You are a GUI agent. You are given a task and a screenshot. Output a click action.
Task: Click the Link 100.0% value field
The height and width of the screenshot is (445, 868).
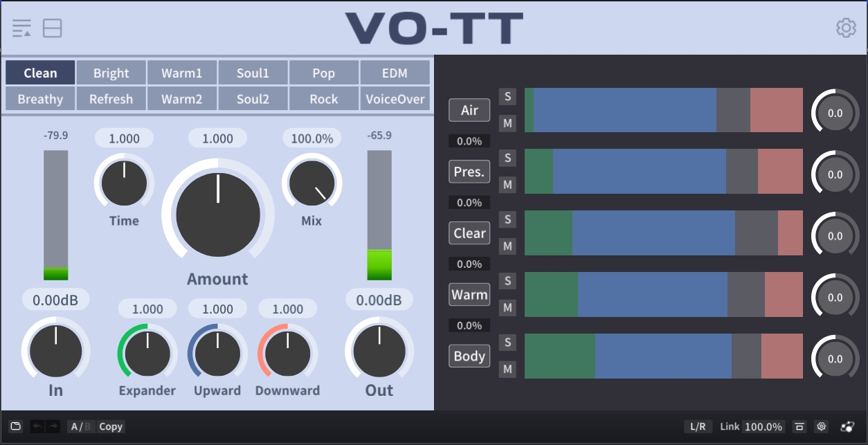pos(763,426)
